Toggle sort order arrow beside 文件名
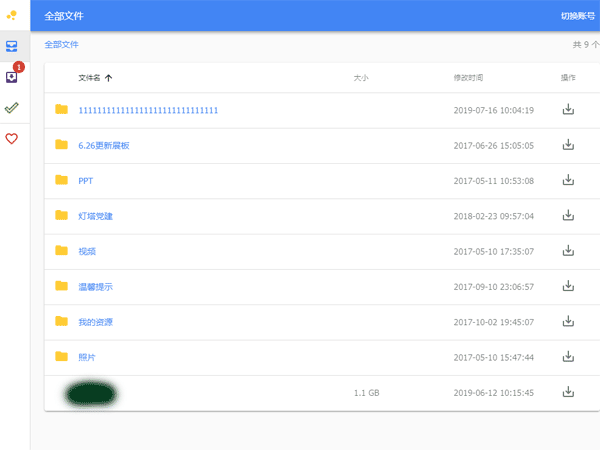The width and height of the screenshot is (600, 450). click(x=109, y=78)
